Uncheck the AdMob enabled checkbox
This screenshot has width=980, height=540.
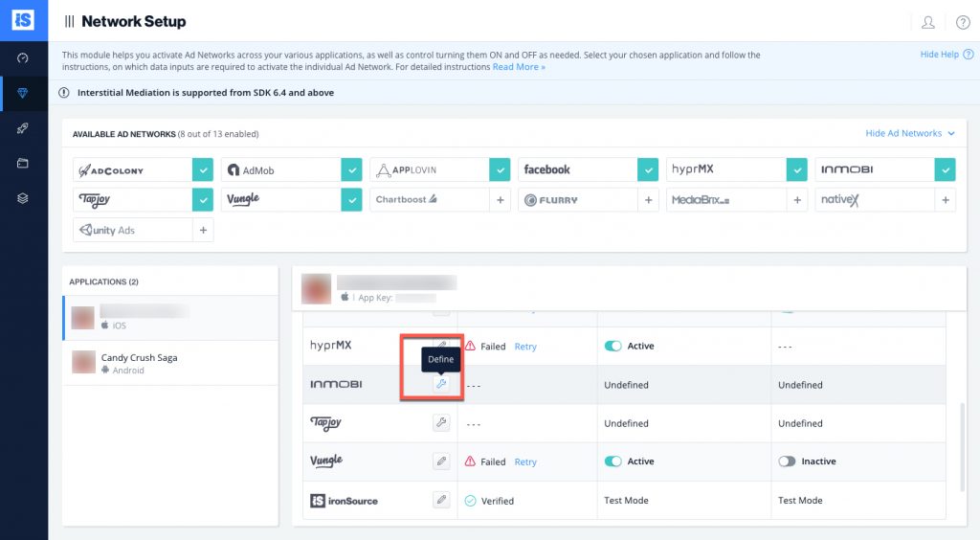click(x=351, y=170)
